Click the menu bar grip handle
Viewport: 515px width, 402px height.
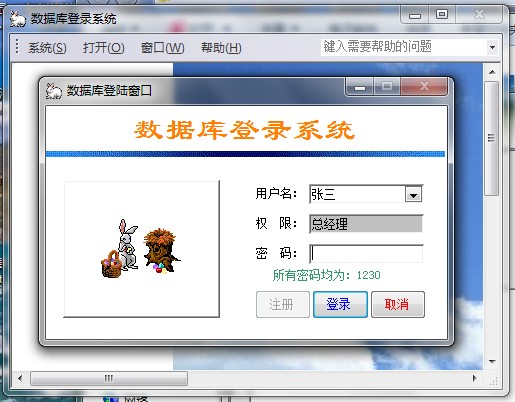coord(17,47)
